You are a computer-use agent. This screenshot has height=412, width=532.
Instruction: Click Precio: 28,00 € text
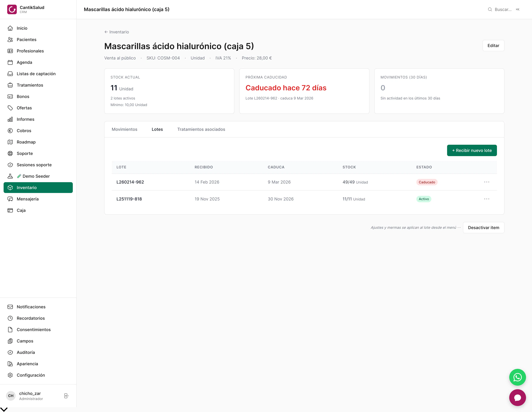pos(257,58)
